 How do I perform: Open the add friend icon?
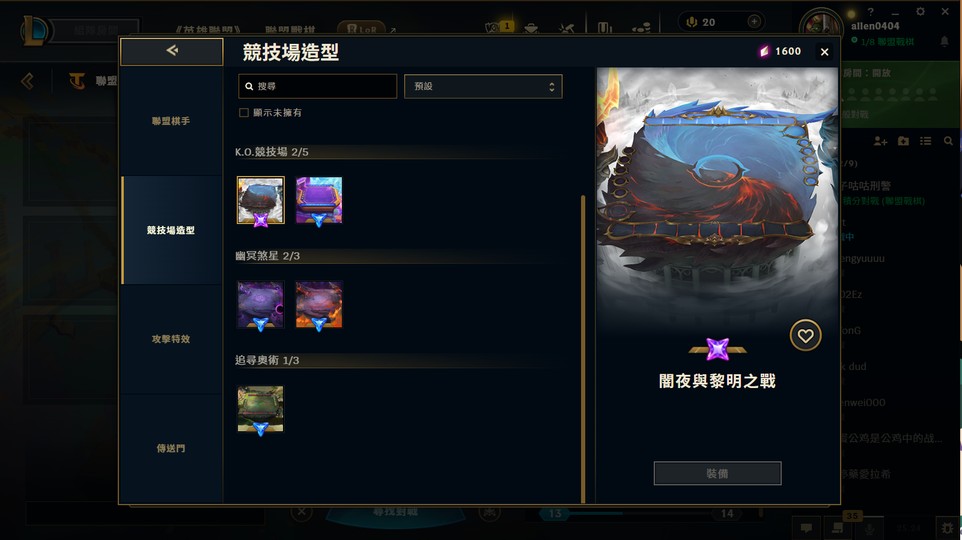tap(880, 141)
